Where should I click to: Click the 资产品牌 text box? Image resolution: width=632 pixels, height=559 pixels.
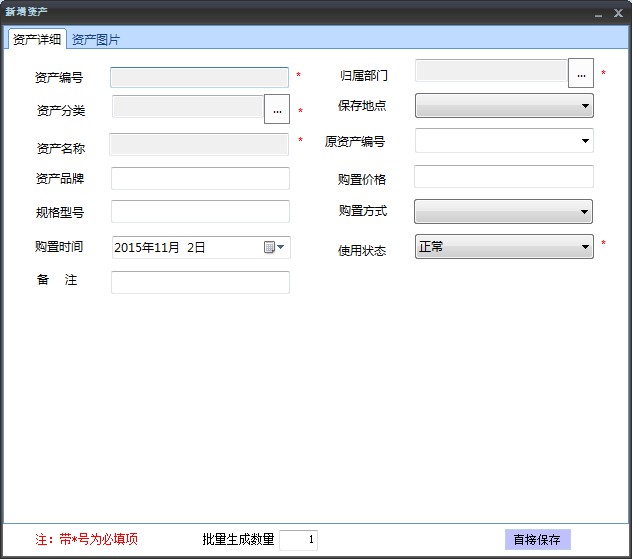[x=200, y=178]
